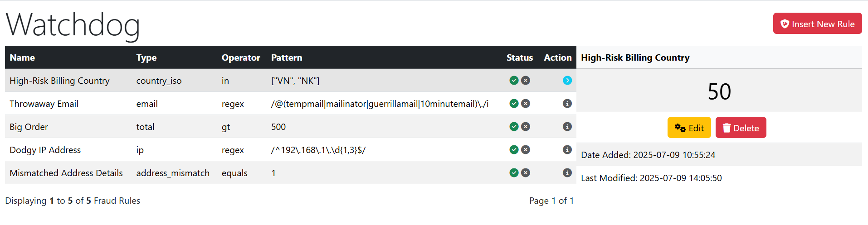This screenshot has width=868, height=225.
Task: Click info icon for Throwaway Email rule
Action: pyautogui.click(x=567, y=104)
